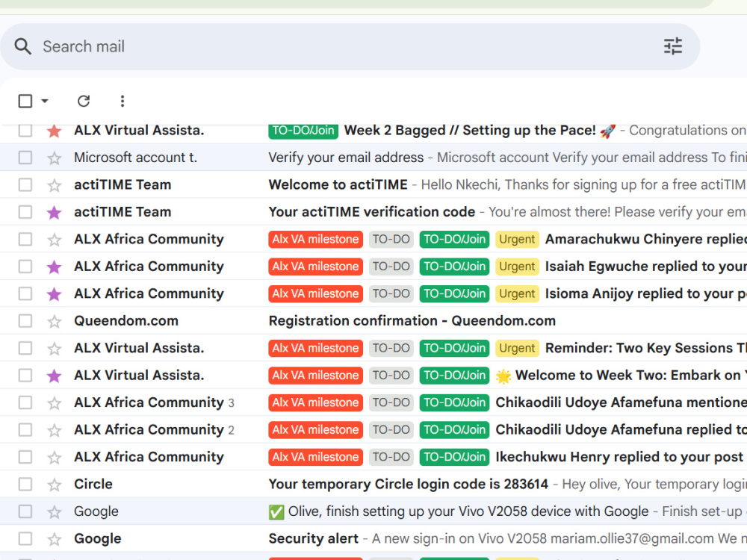747x560 pixels.
Task: Tick the select-all checkbox in toolbar
Action: point(25,101)
